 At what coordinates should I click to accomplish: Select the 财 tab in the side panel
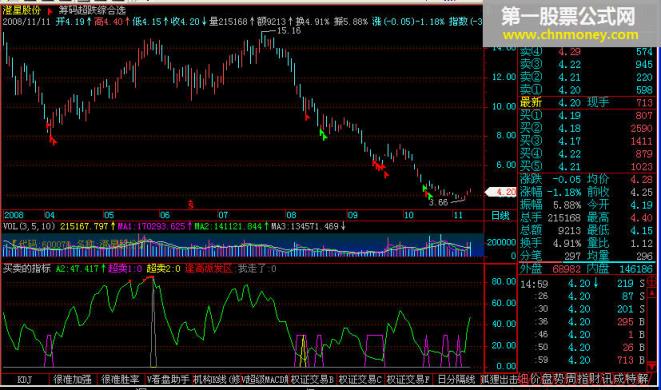pos(594,379)
